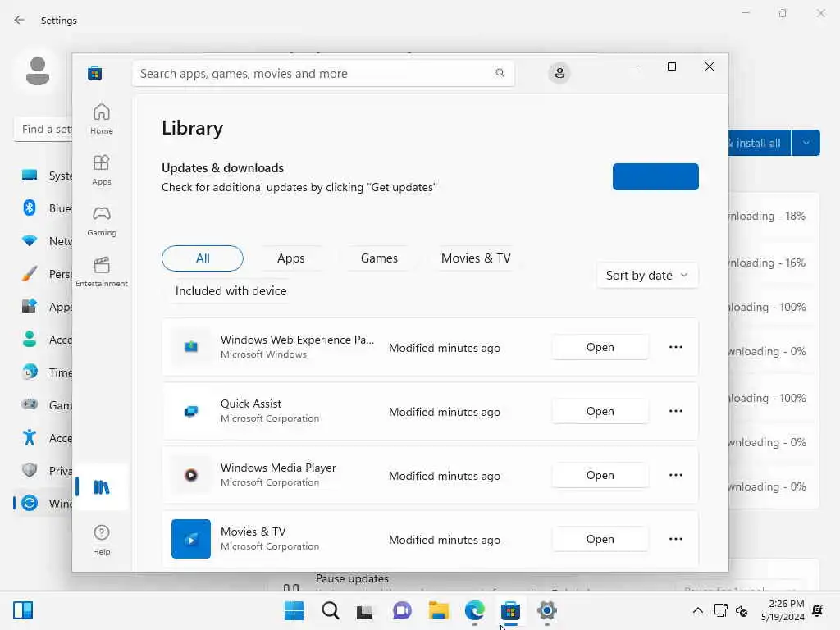Open the notification bell in the system tray
The width and height of the screenshot is (840, 630).
pos(818,610)
